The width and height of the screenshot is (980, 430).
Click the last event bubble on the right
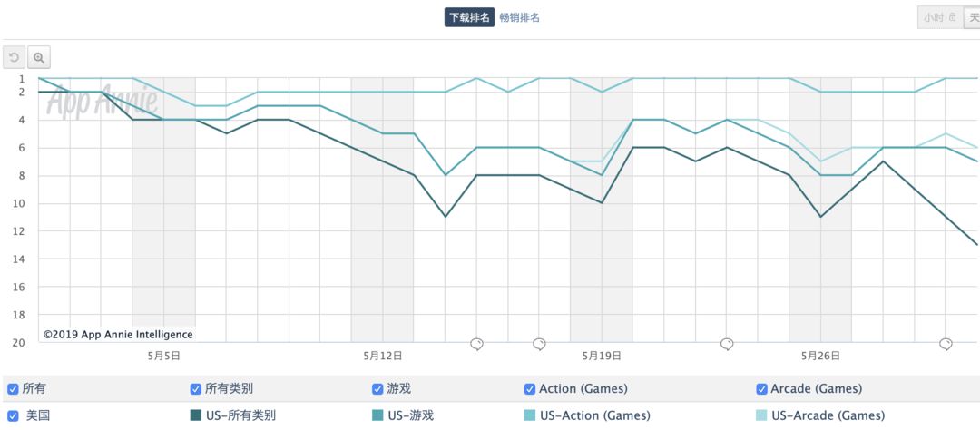click(x=946, y=344)
